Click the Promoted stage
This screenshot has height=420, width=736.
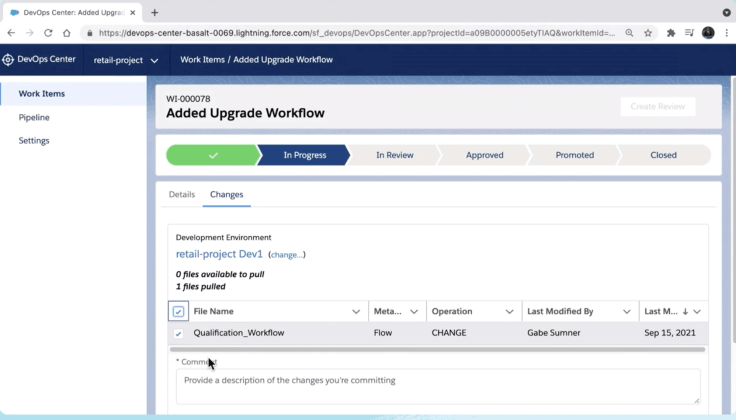click(x=575, y=155)
